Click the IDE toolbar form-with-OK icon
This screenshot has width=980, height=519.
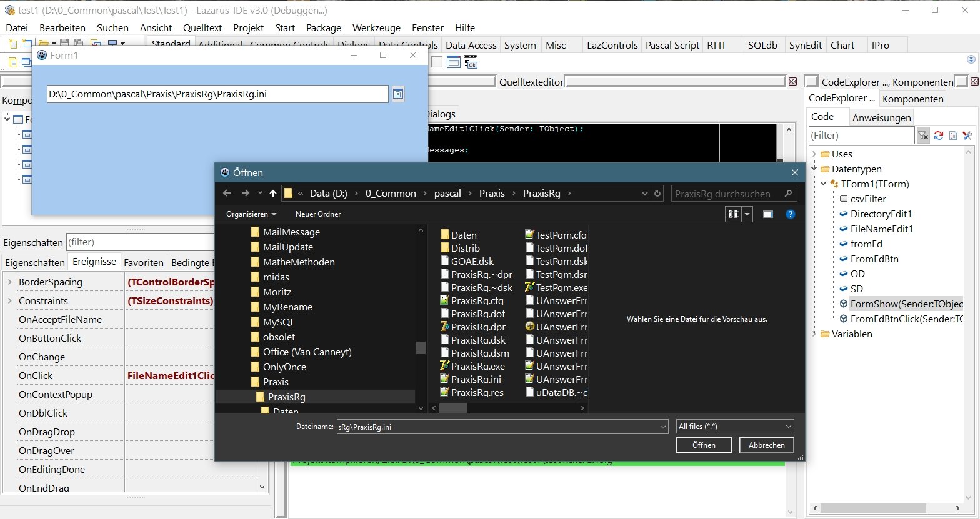[x=470, y=61]
